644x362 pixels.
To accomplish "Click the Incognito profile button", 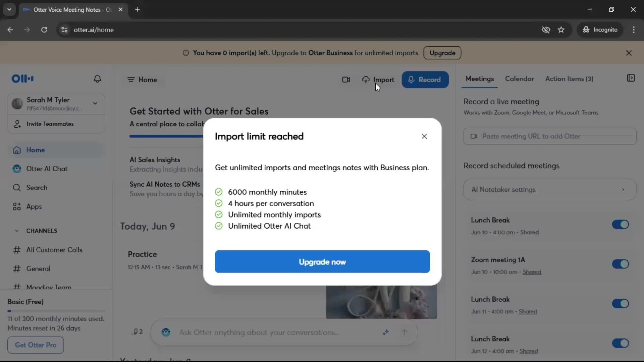I will click(600, 30).
